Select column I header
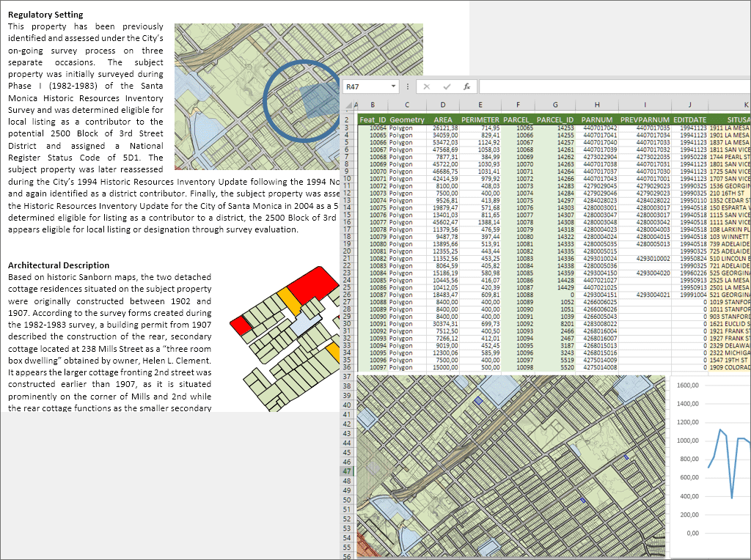Viewport: 751px width, 560px height. click(x=645, y=105)
